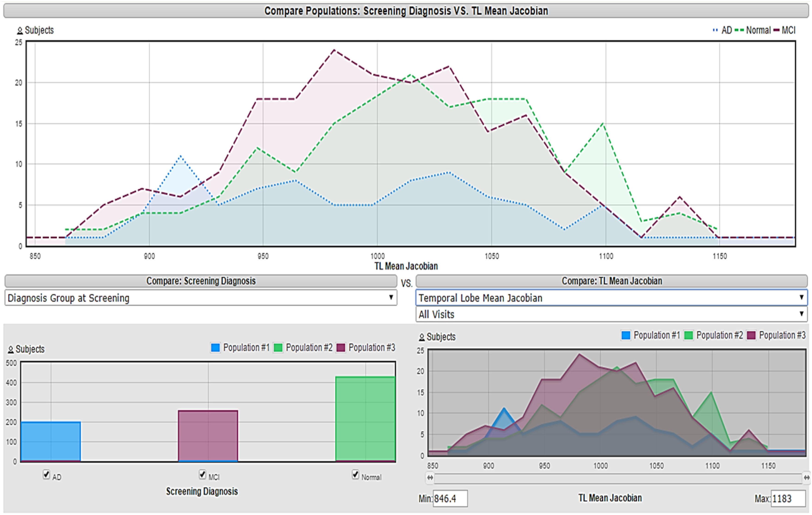Click the green Normal bar in bar chart
The height and width of the screenshot is (515, 812).
[x=365, y=419]
